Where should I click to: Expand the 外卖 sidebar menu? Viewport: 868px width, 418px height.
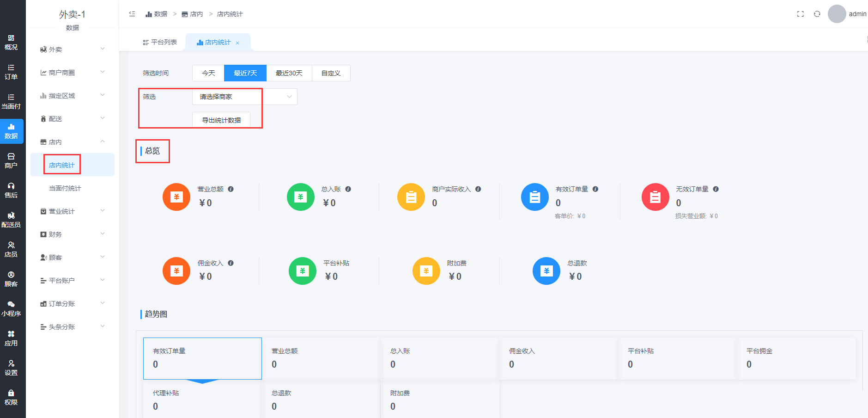(73, 49)
